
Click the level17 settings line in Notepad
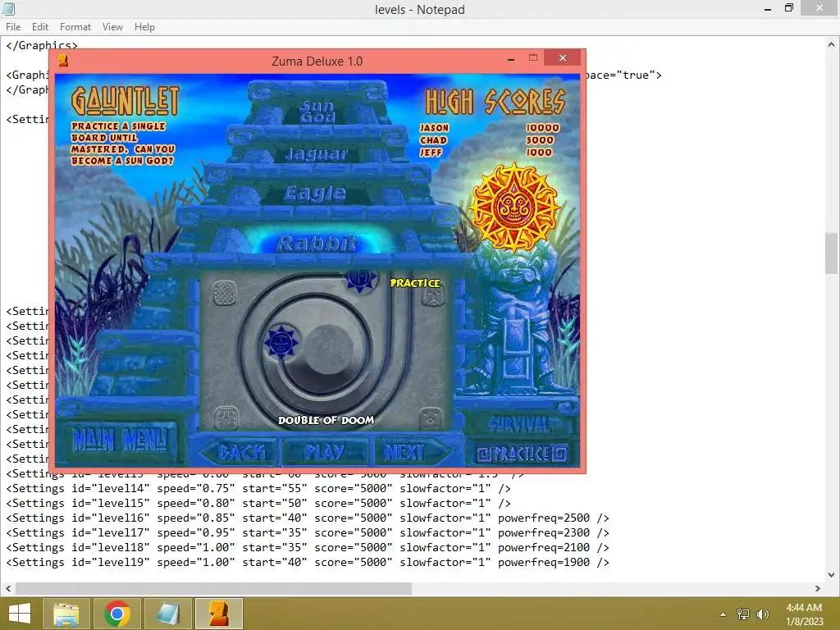tap(308, 533)
